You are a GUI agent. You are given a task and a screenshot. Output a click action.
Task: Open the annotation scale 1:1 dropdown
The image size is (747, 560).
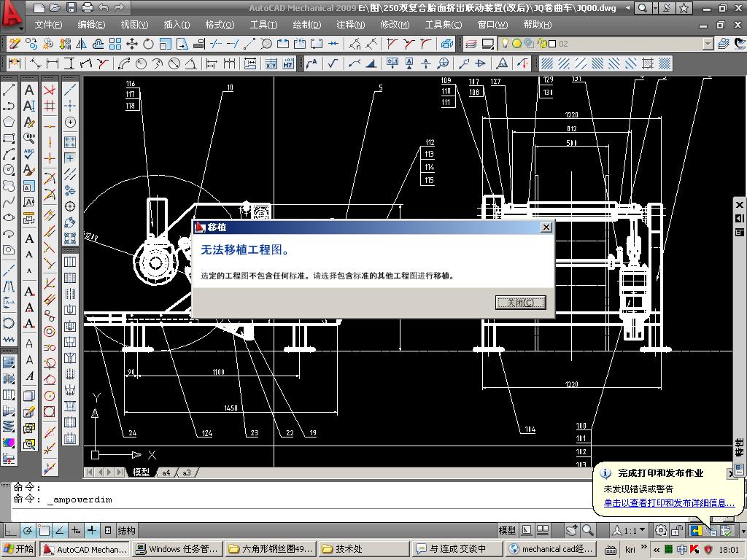tap(630, 530)
